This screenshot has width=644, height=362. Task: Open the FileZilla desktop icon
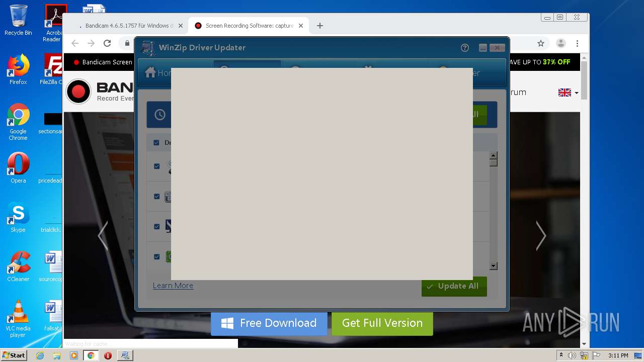[51, 69]
